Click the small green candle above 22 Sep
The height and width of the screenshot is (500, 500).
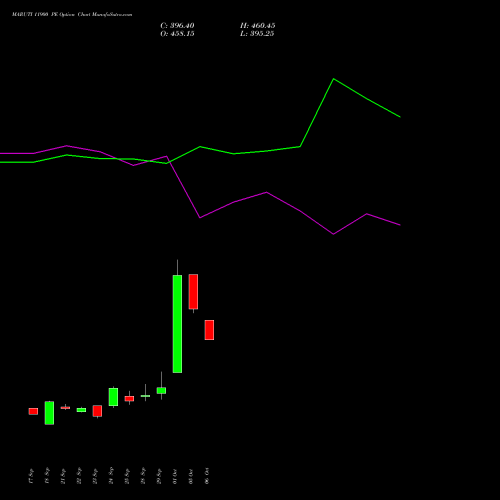(x=81, y=410)
